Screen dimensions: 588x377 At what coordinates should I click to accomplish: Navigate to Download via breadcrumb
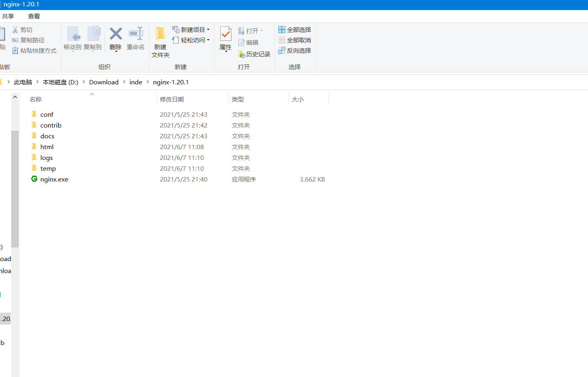[x=104, y=82]
